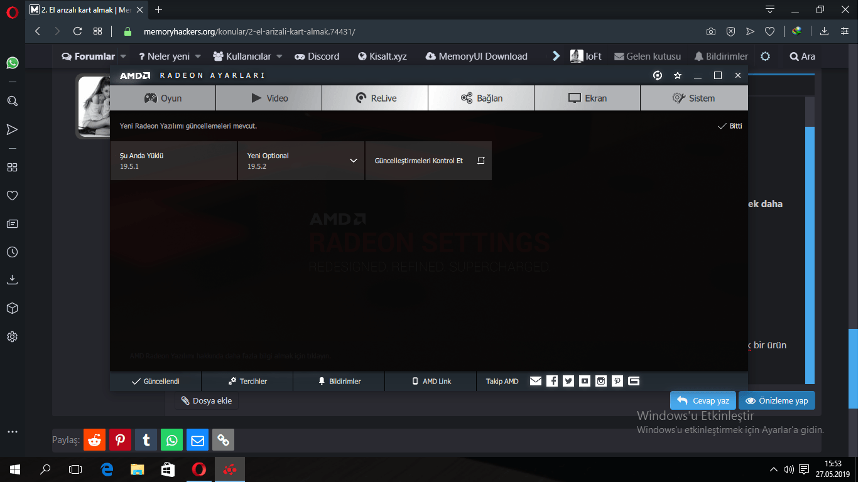Select the Şu Anda Yüklü 19.5.1 tile

173,161
